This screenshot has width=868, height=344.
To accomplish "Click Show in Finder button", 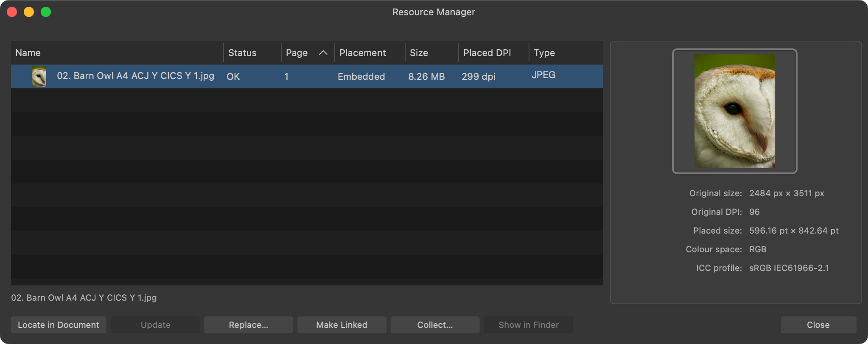I will pyautogui.click(x=529, y=325).
